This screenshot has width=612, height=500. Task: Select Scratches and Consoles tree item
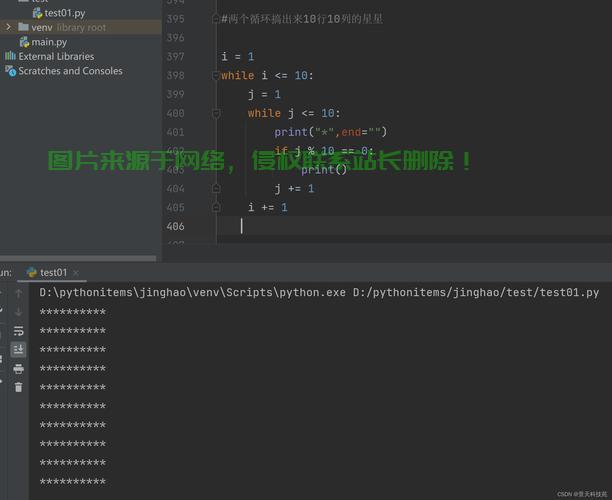click(70, 72)
